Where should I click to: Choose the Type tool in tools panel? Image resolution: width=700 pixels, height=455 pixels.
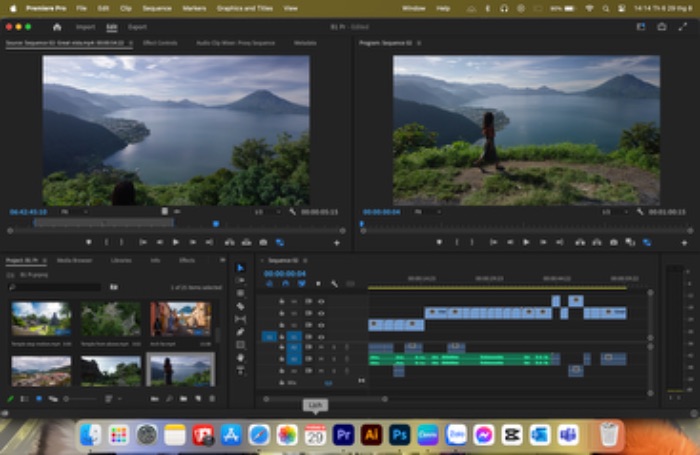point(240,371)
